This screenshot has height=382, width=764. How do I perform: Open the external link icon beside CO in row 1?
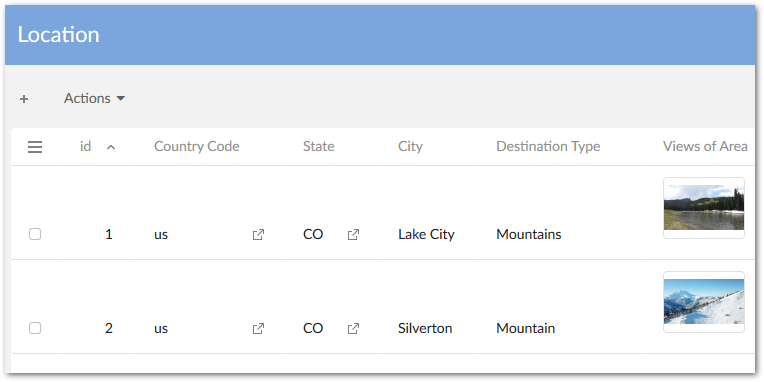click(x=353, y=234)
